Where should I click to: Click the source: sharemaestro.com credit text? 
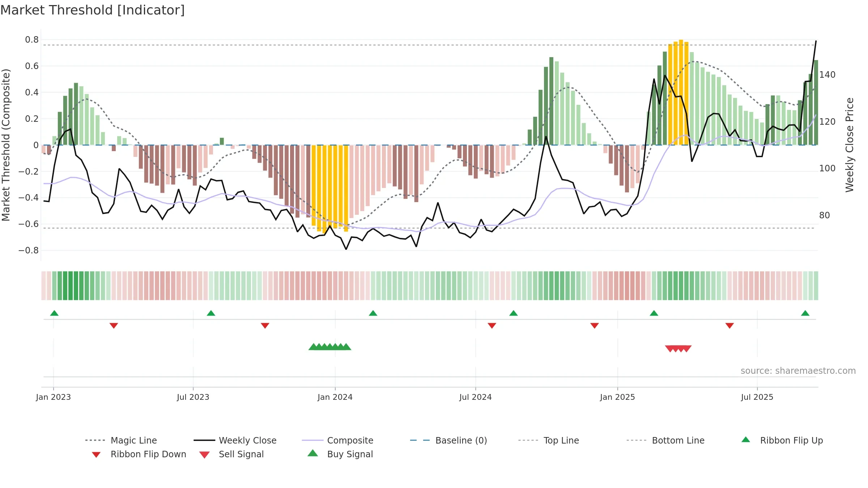pyautogui.click(x=798, y=371)
